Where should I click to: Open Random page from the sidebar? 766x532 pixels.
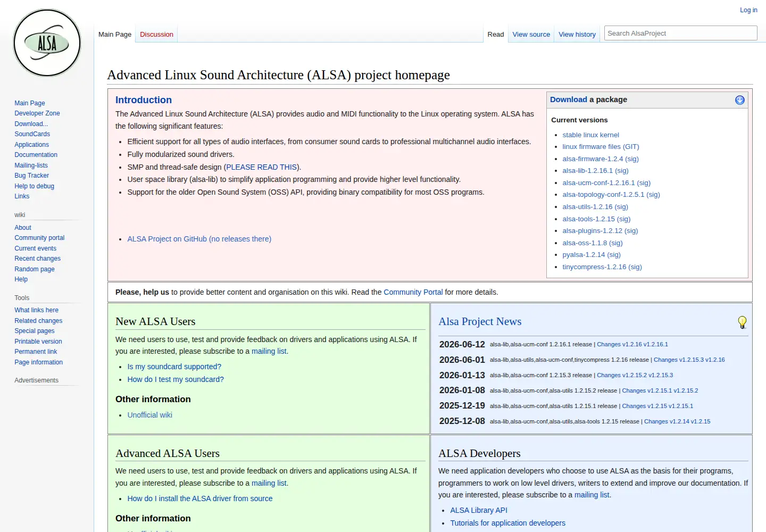pos(35,269)
